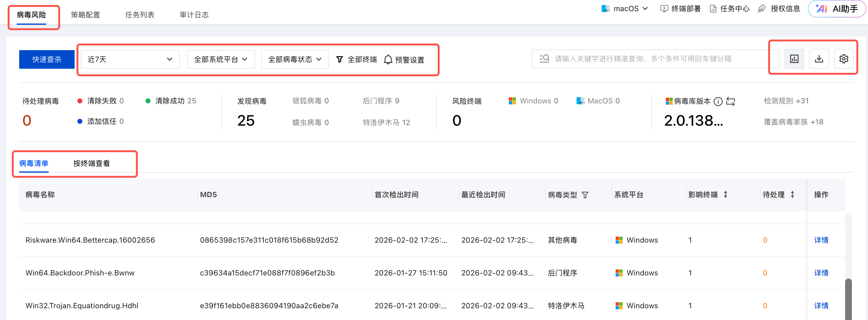The height and width of the screenshot is (320, 868).
Task: Click the keyword search input field
Action: coord(657,59)
